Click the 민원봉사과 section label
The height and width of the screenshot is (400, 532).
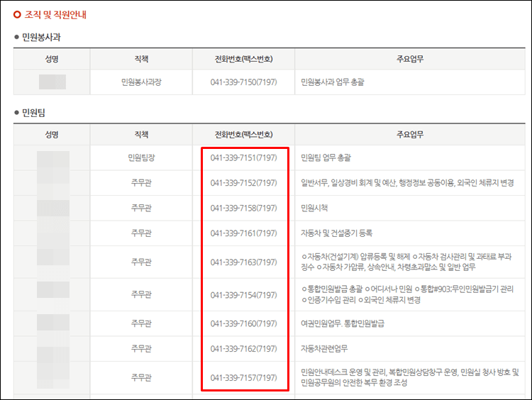click(x=41, y=37)
